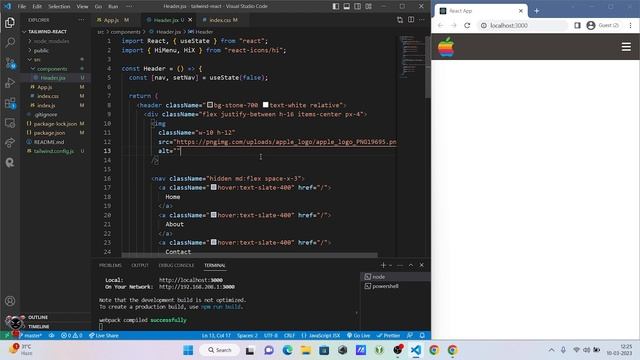Click Prettier in status bar
The image size is (640, 360).
point(388,336)
